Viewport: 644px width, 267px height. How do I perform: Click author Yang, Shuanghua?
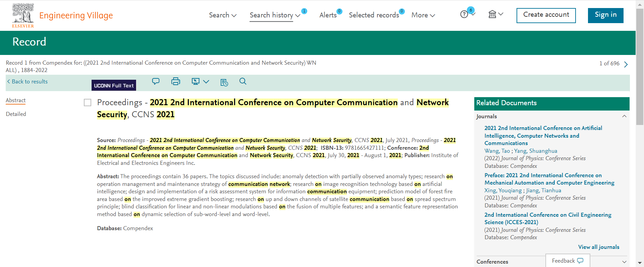coord(536,151)
